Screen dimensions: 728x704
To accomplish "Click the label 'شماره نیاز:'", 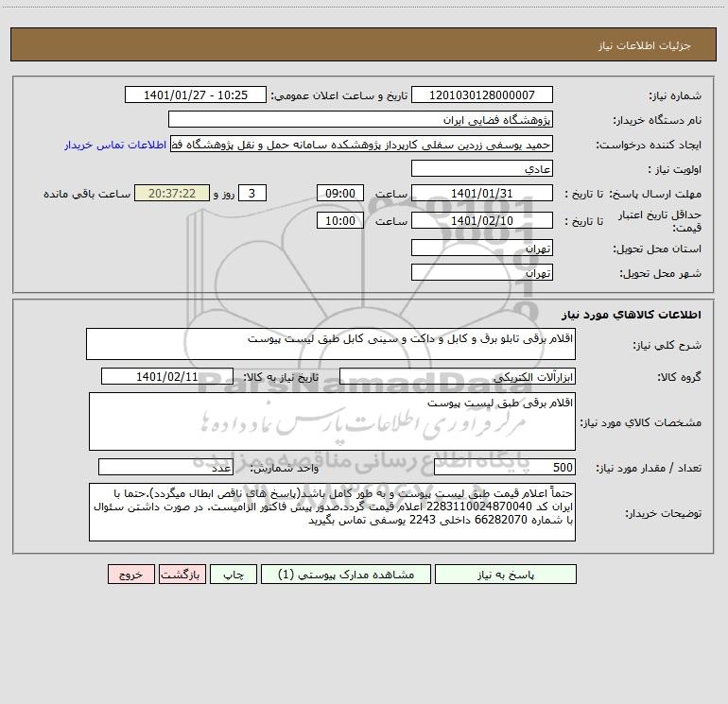I will pos(675,95).
